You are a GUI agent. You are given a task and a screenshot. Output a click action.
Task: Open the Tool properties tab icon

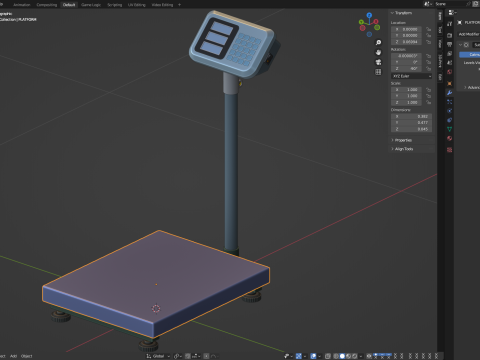[450, 24]
